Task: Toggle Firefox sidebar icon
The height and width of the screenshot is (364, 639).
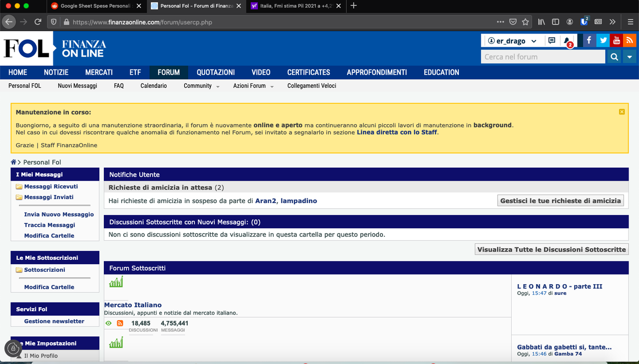Action: click(555, 22)
